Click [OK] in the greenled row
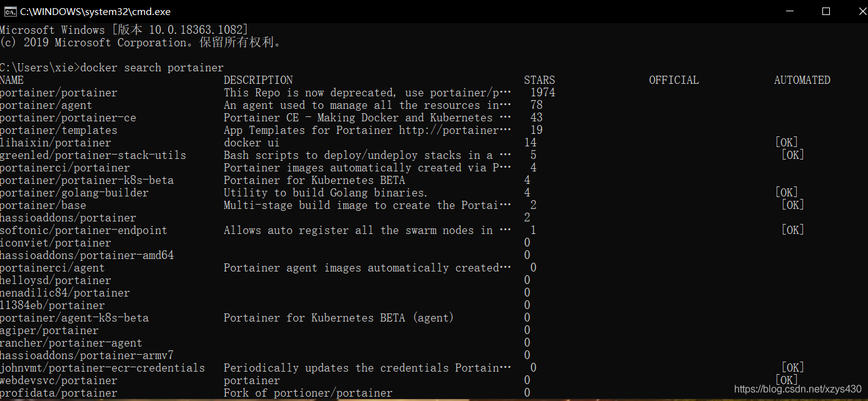 pos(793,155)
